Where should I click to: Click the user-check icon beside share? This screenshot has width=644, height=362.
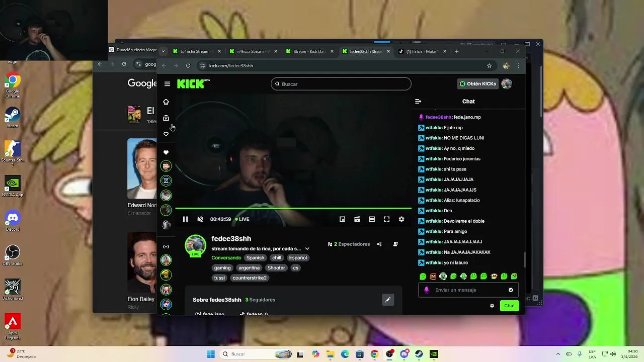[x=395, y=244]
